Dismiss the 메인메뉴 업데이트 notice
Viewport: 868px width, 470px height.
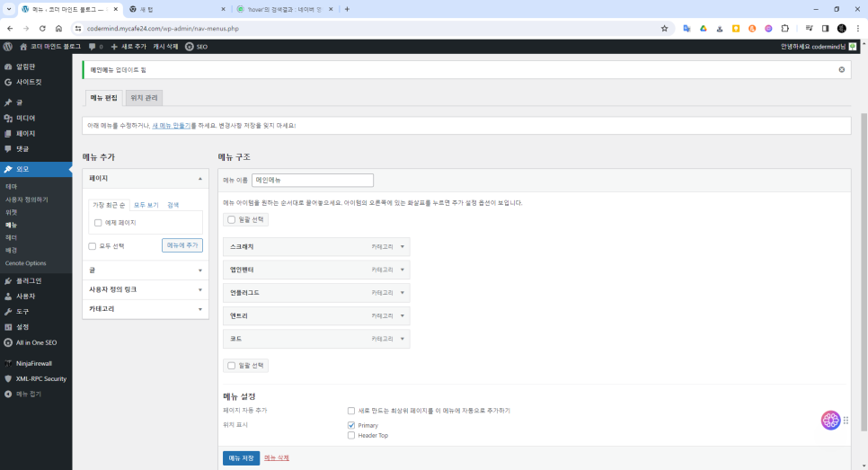pyautogui.click(x=841, y=70)
